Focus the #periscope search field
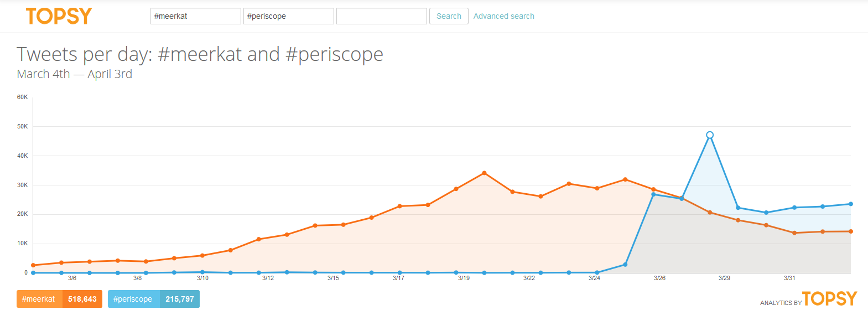Viewport: 868px width, 315px height. (288, 16)
